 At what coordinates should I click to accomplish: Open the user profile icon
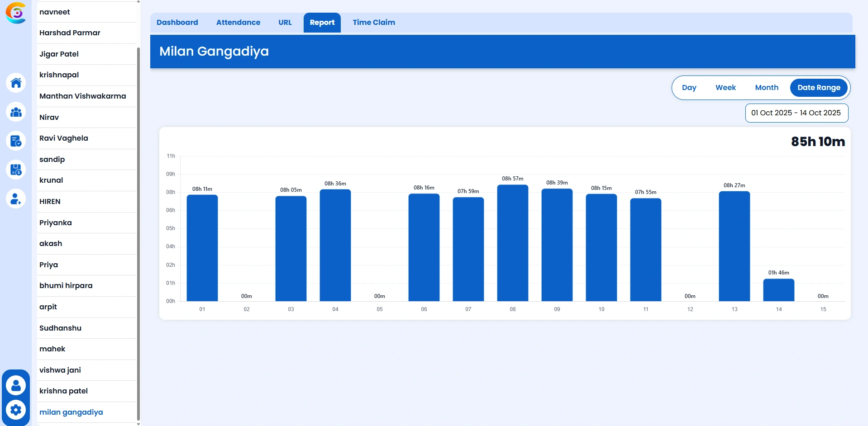(x=16, y=386)
